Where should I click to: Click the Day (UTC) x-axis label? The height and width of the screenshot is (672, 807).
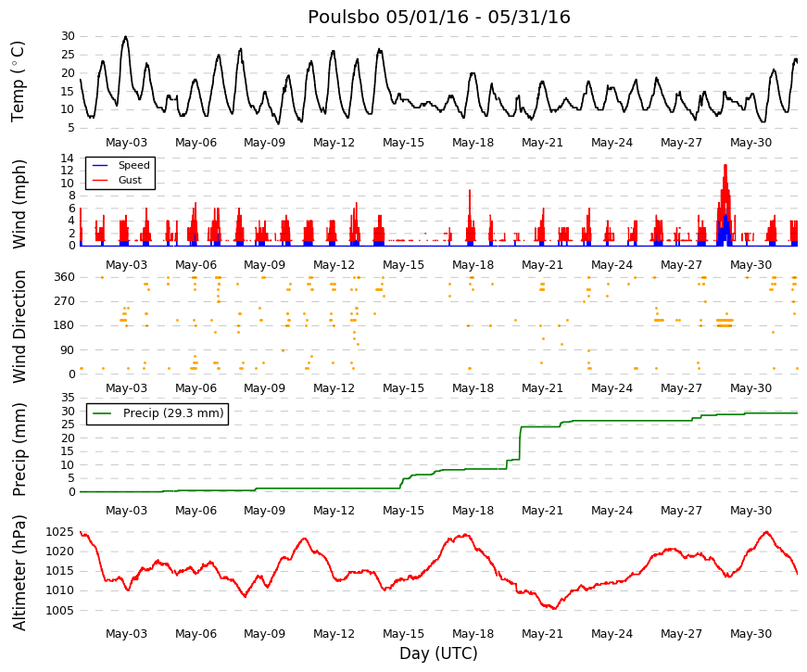tap(438, 653)
